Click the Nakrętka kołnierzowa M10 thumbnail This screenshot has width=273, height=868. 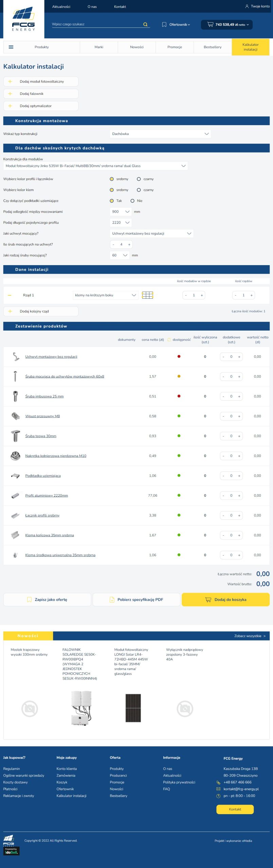(15, 456)
